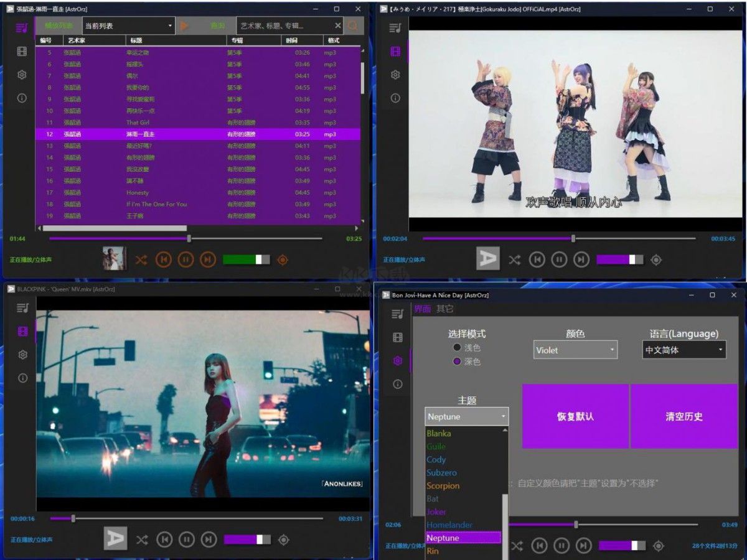This screenshot has height=560, width=747.
Task: Select the 深色 dark mode radio button
Action: (x=458, y=361)
